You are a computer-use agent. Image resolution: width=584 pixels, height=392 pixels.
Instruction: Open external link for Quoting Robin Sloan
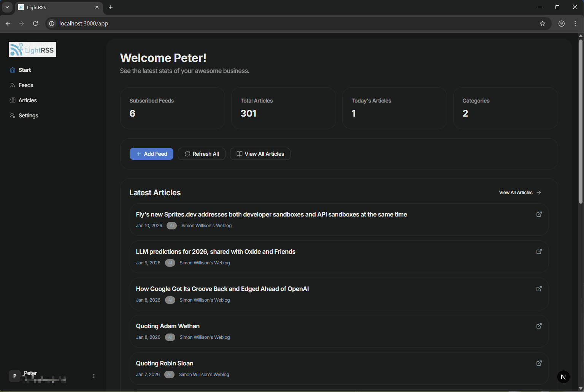pos(539,363)
